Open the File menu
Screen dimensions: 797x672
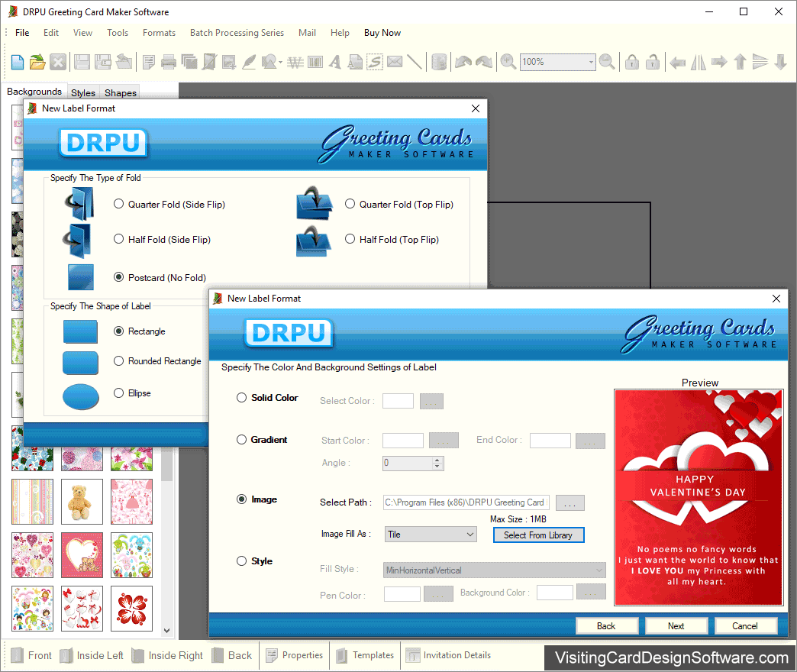pos(22,33)
